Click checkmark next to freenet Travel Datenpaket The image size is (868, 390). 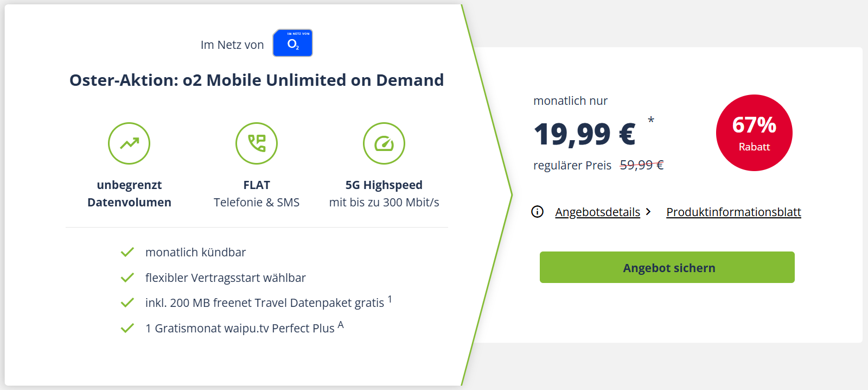coord(127,303)
